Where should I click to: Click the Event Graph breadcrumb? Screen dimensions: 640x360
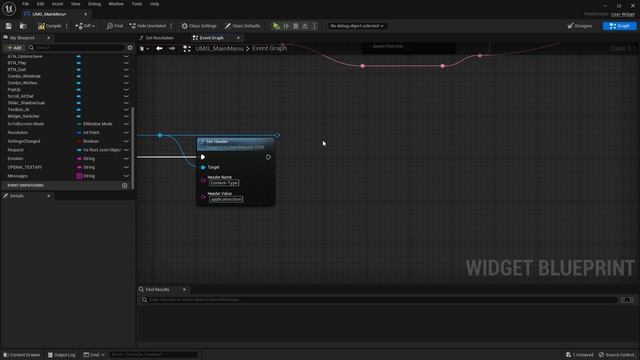point(269,49)
